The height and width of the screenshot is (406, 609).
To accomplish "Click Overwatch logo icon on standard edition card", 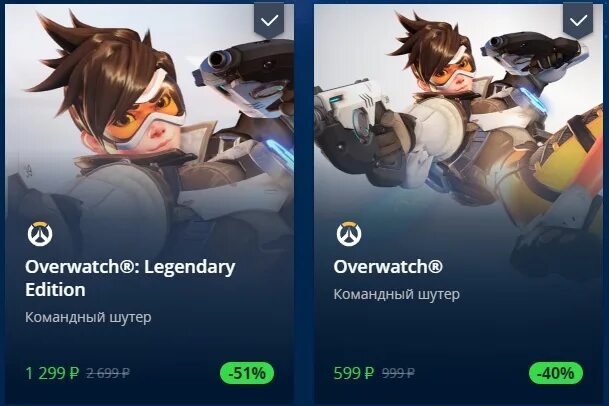I will pyautogui.click(x=349, y=234).
